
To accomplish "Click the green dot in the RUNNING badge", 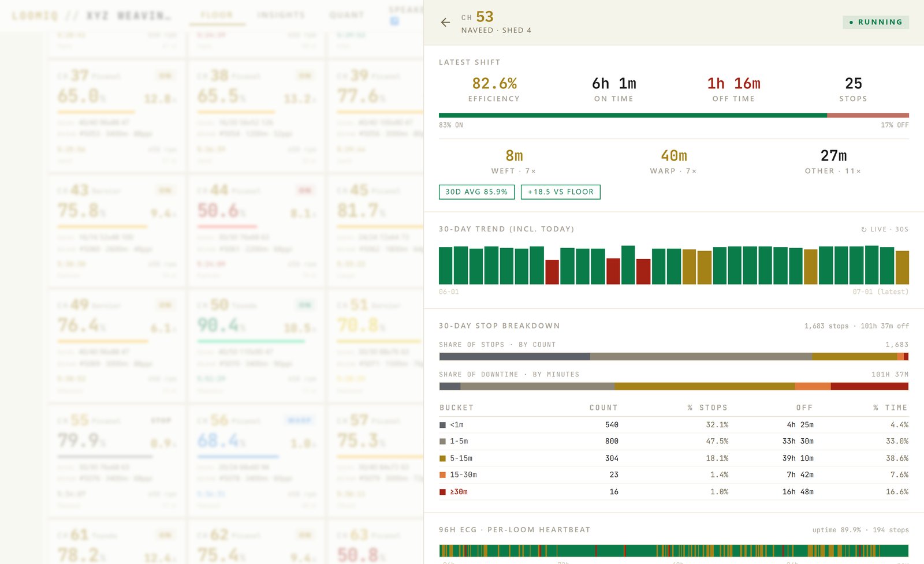I will click(x=851, y=22).
